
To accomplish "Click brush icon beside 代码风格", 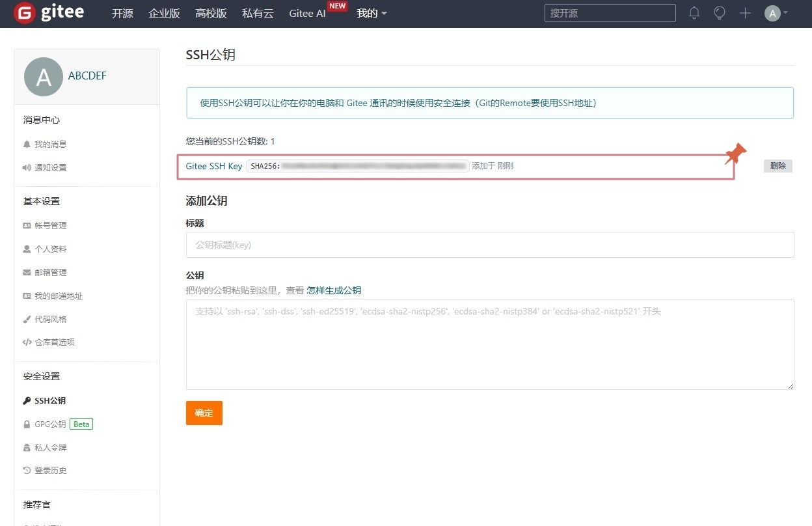I will tap(27, 319).
